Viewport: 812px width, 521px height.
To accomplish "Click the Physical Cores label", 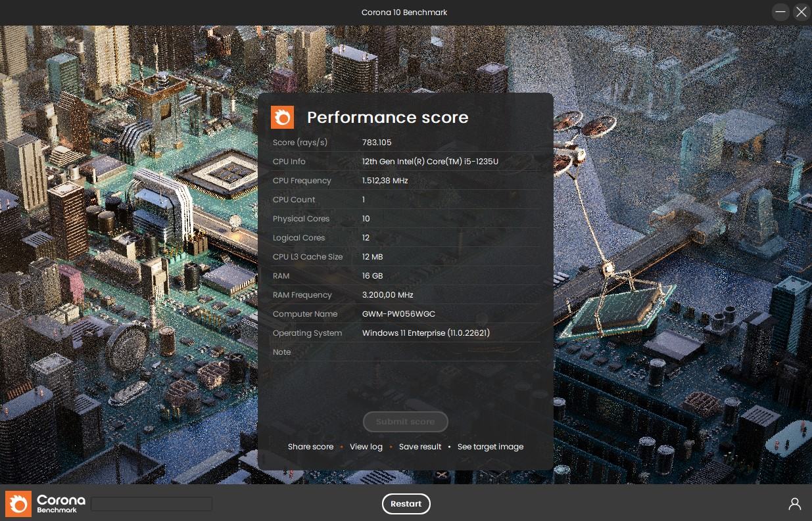I will point(301,219).
